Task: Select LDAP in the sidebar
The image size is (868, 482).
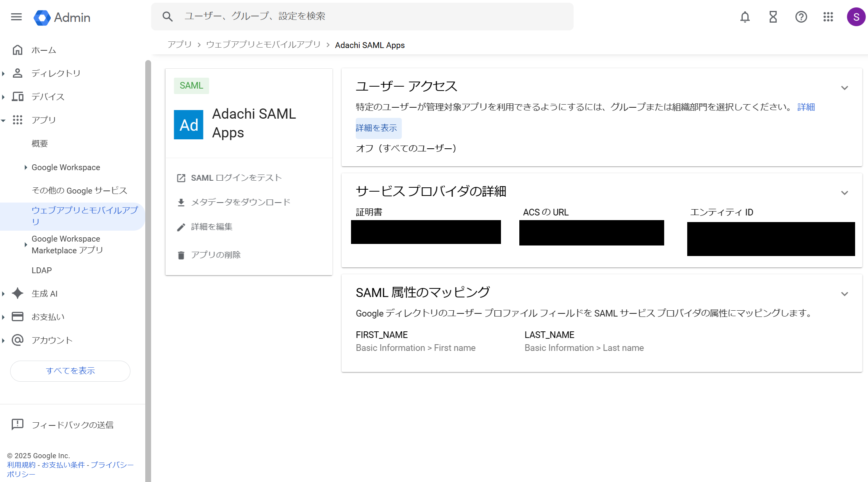Action: coord(42,270)
